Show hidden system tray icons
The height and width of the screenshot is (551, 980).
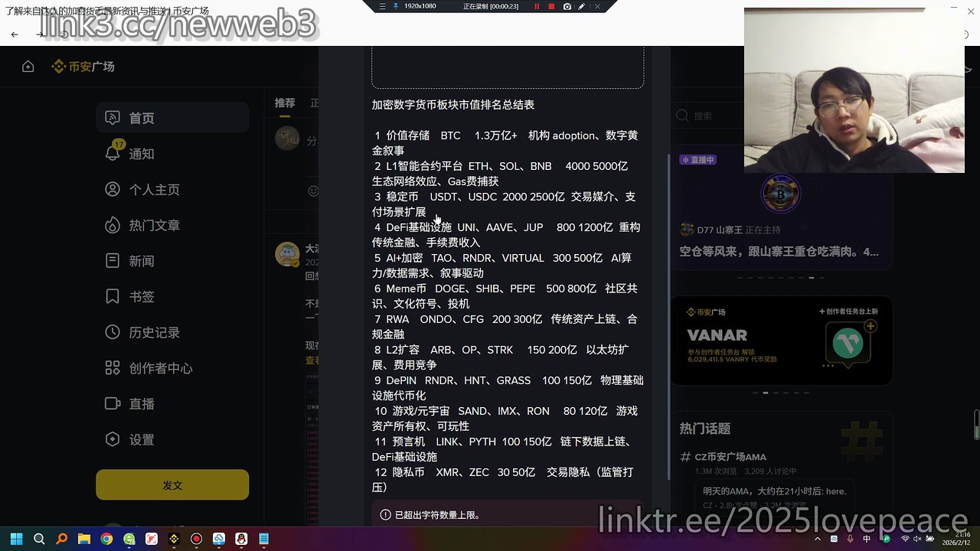(818, 539)
